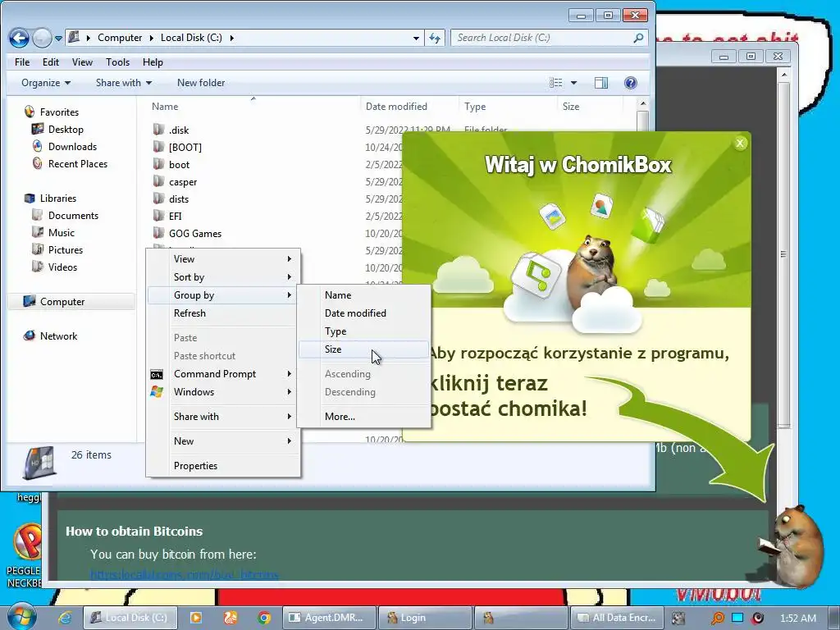Select Downloads in the navigation pane
This screenshot has height=630, width=840.
click(x=72, y=146)
